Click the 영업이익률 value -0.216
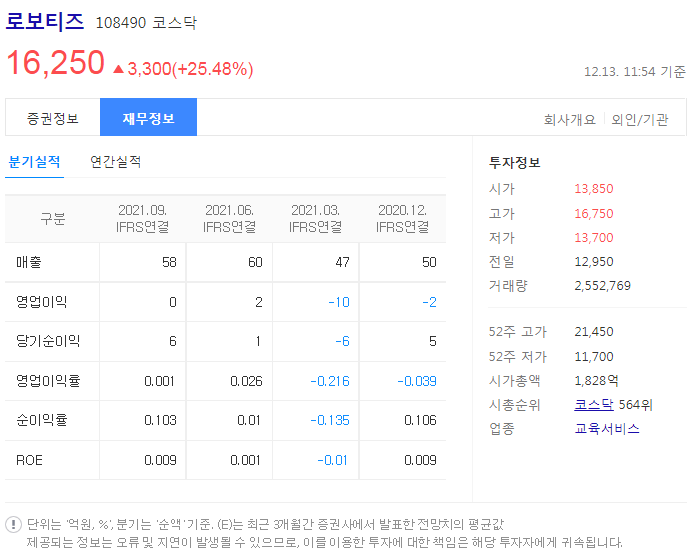 tap(330, 381)
